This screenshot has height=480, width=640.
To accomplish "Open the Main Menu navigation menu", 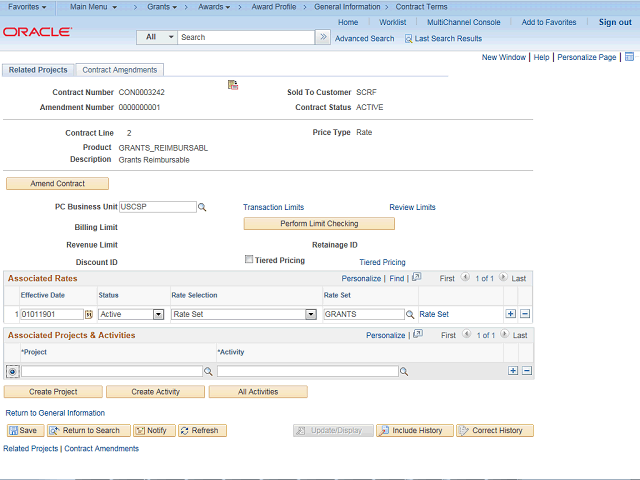I will [x=94, y=7].
